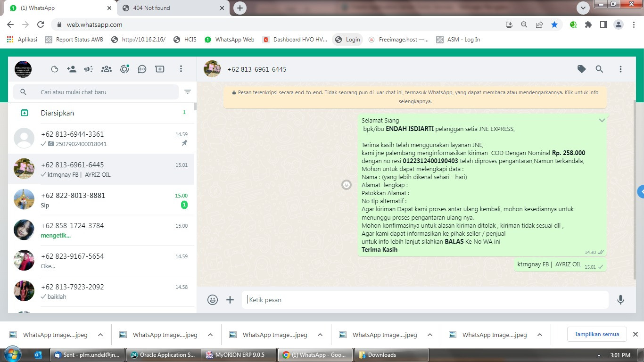Image resolution: width=644 pixels, height=362 pixels.
Task: Go back in browser history
Action: tap(10, 25)
